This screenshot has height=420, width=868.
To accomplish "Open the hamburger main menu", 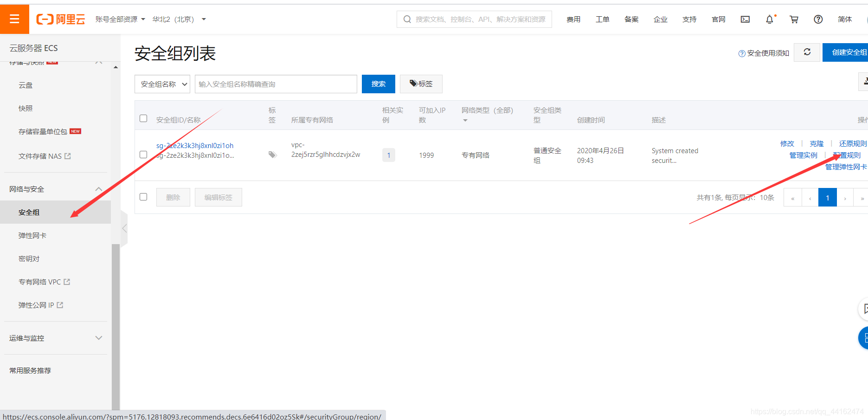I will (14, 19).
